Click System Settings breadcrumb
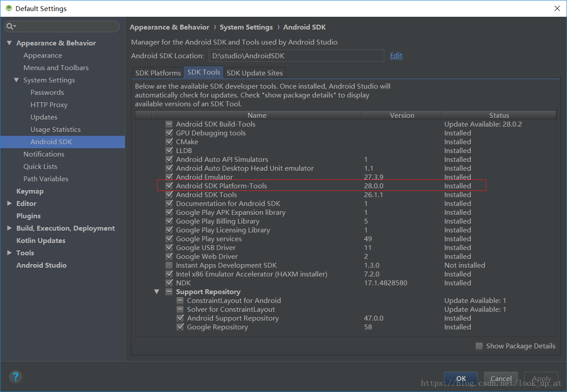Viewport: 567px width, 392px height. (246, 27)
